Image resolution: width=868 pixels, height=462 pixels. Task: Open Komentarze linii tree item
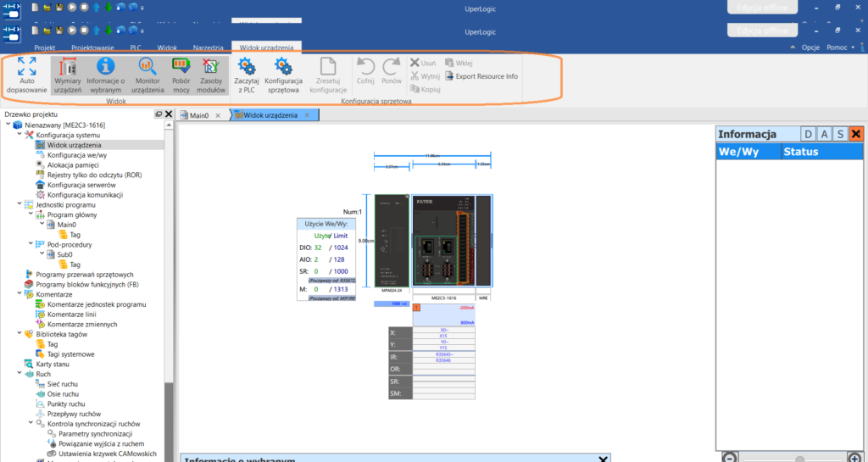(71, 314)
